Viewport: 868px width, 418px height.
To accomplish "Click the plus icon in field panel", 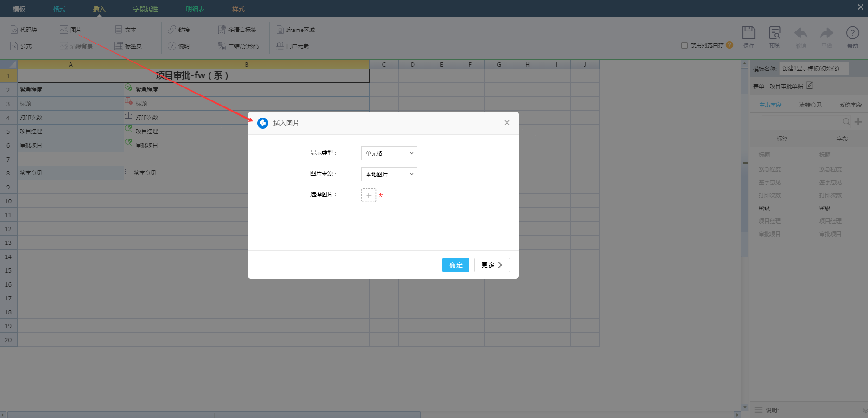I will tap(858, 122).
